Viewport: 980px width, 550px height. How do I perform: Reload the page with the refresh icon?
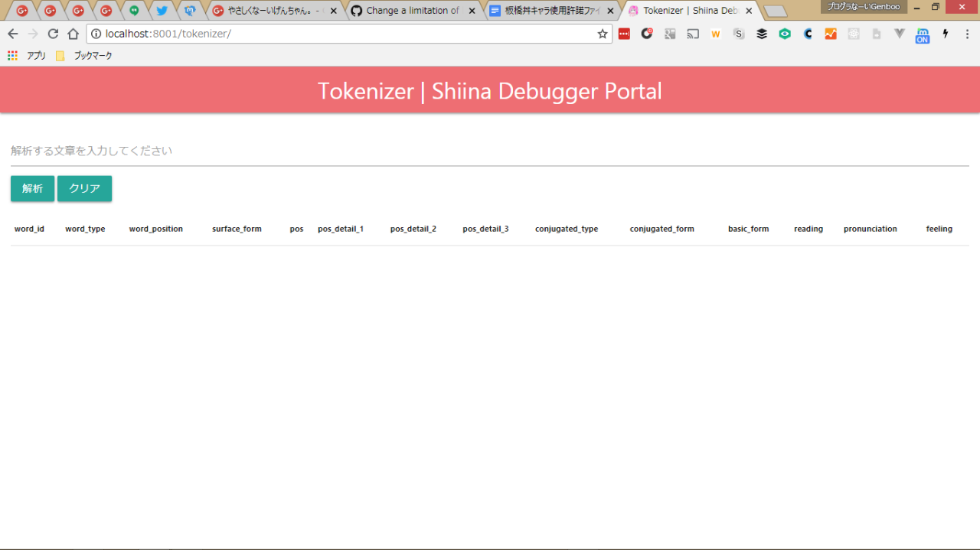click(53, 34)
